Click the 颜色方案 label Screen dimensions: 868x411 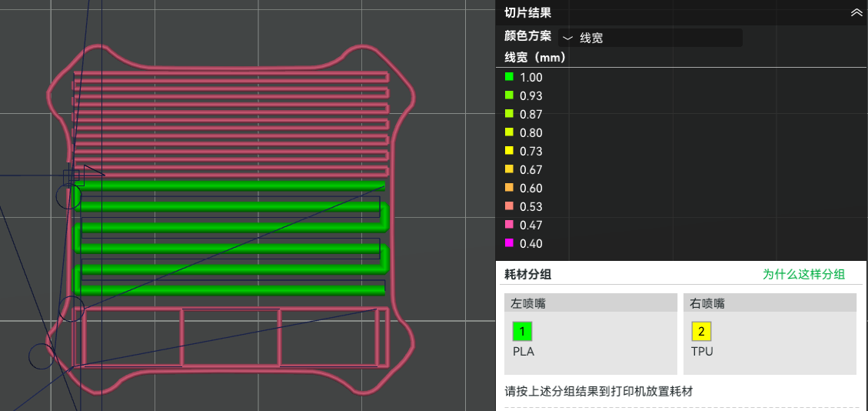(527, 36)
